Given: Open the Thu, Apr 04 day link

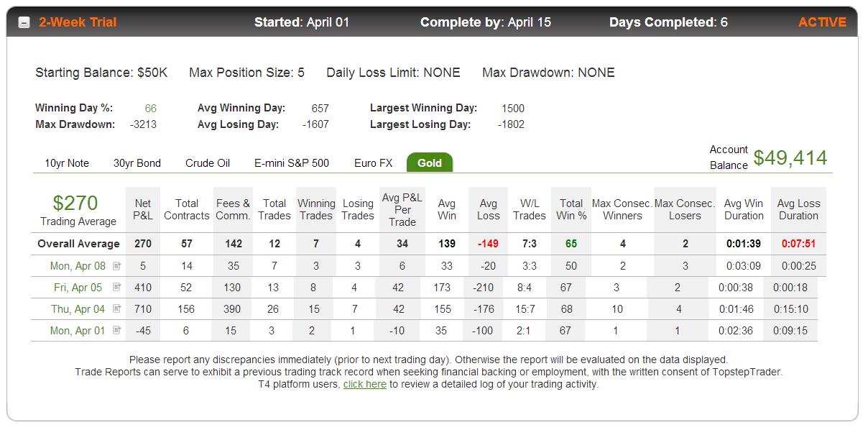Looking at the screenshot, I should click(78, 309).
